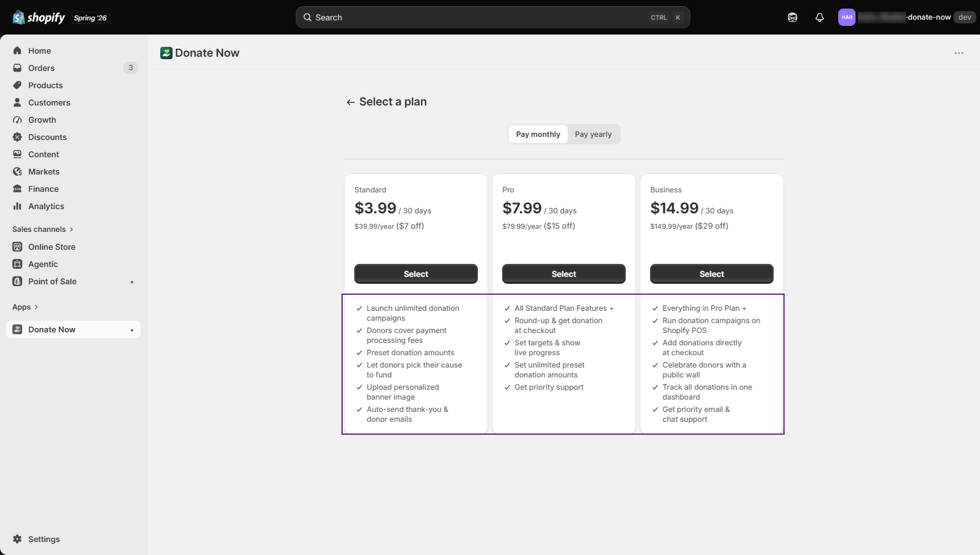The height and width of the screenshot is (555, 980).
Task: Click the Customers person icon
Action: point(17,102)
